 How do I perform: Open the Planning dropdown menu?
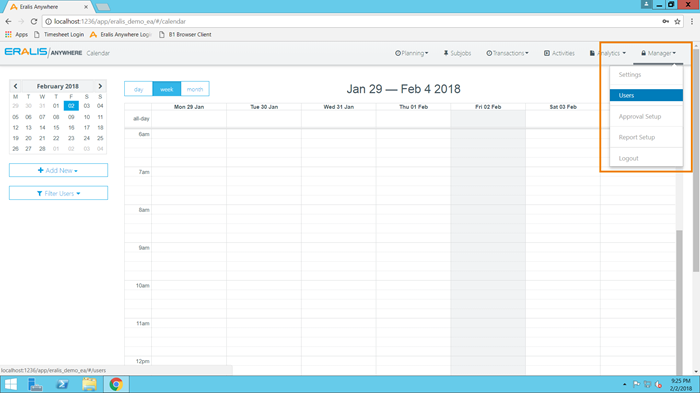(412, 53)
